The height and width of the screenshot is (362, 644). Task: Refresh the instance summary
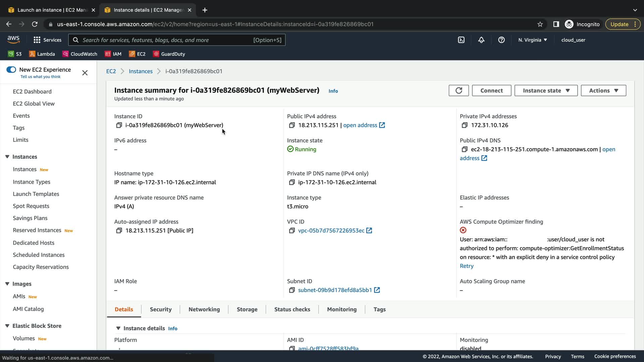click(x=459, y=90)
